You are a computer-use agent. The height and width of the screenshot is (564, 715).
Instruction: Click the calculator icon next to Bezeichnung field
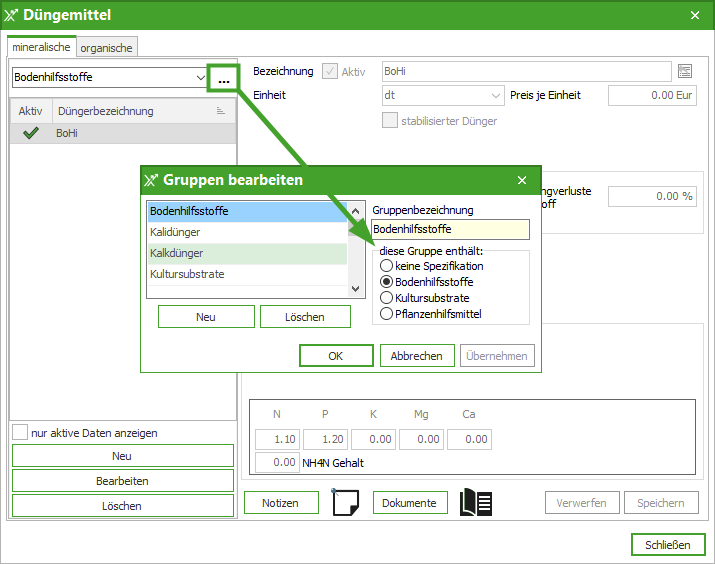(685, 71)
